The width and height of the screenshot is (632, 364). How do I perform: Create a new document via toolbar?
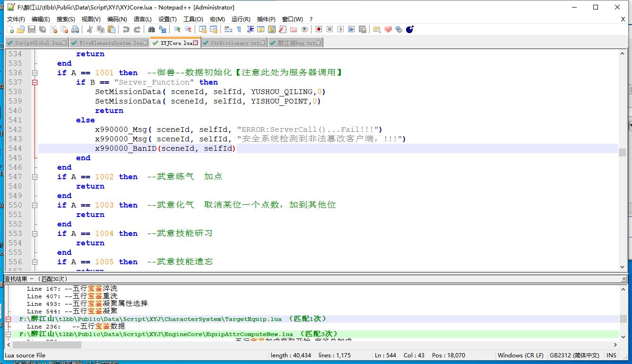coord(10,29)
